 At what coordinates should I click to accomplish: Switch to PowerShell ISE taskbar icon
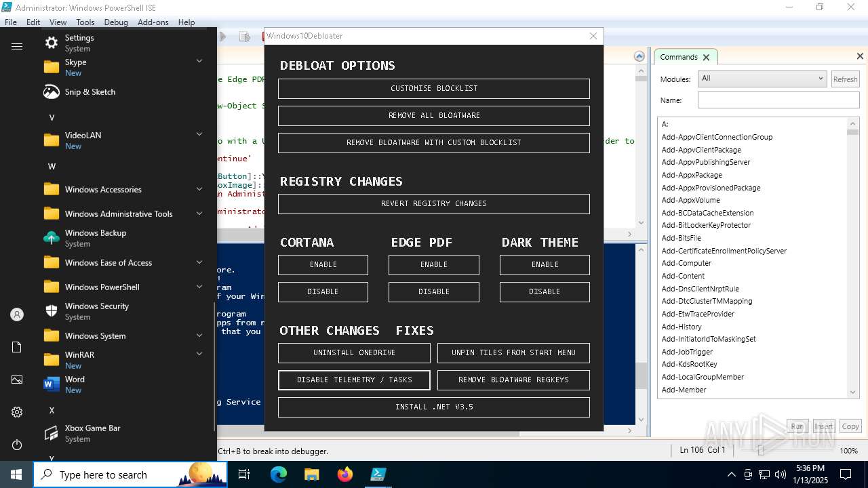[378, 474]
